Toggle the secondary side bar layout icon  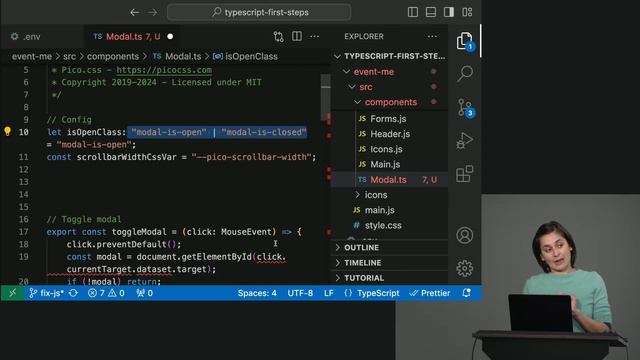(449, 12)
